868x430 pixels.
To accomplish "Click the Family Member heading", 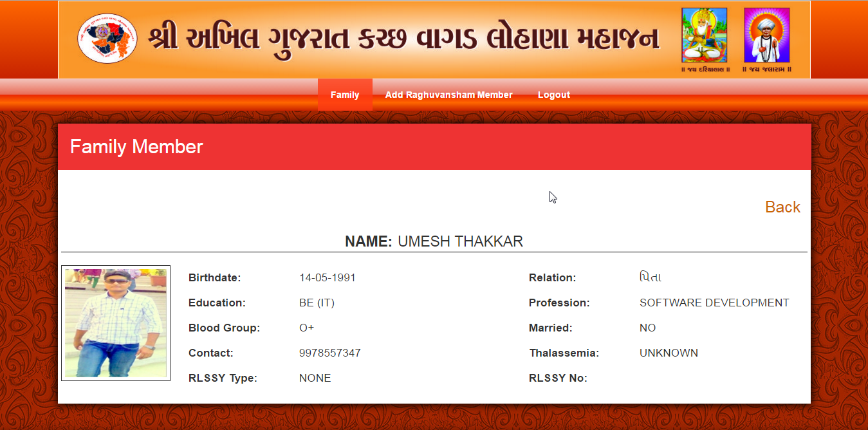I will coord(136,147).
